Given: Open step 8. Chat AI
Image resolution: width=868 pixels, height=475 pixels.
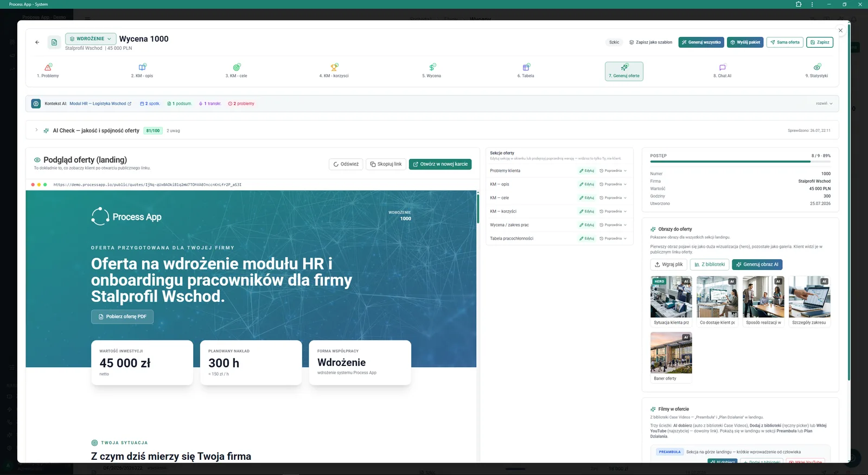Looking at the screenshot, I should (722, 71).
